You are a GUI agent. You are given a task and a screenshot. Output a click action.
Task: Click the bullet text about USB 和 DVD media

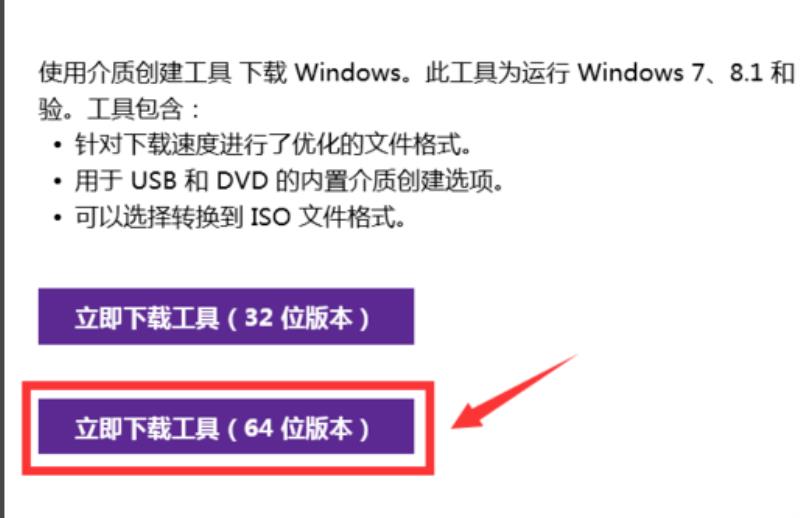(289, 181)
